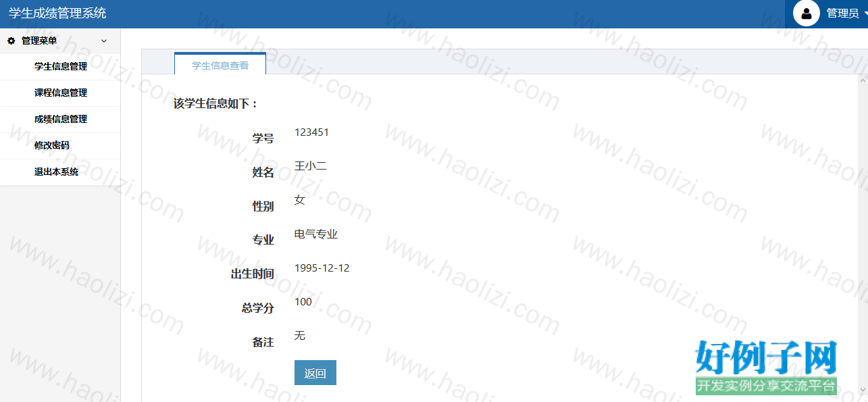The height and width of the screenshot is (402, 868).
Task: Click the gear icon beside 管理菜单
Action: pos(11,41)
